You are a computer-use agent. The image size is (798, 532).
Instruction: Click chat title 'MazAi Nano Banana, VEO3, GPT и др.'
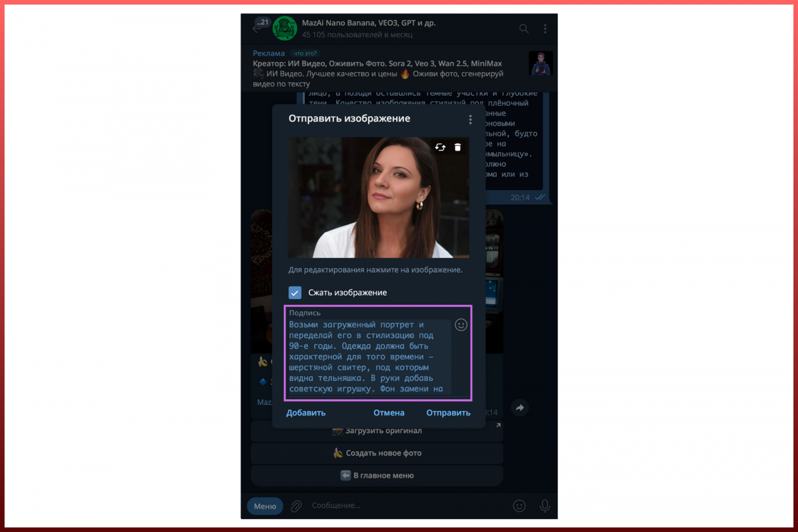pos(369,23)
